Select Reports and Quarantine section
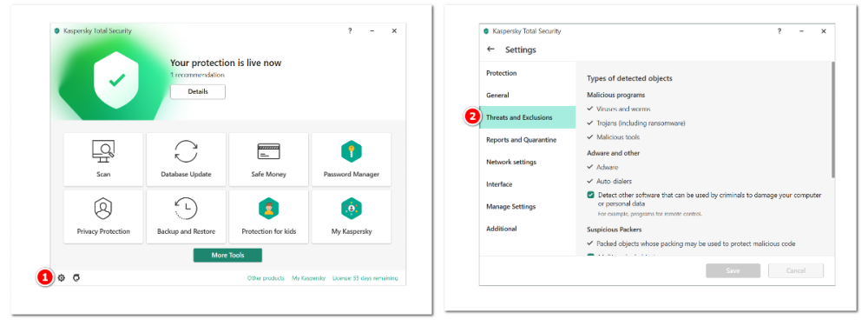The image size is (868, 326). pyautogui.click(x=528, y=140)
